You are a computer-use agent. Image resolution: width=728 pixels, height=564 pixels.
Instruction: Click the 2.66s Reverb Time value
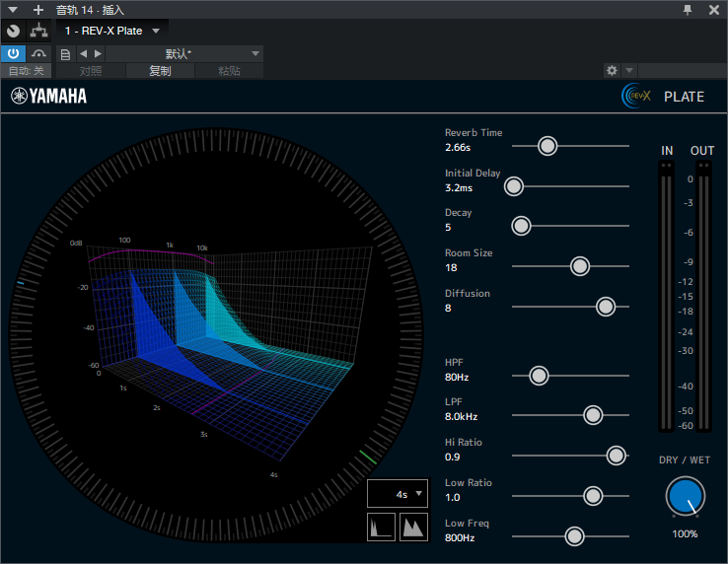click(458, 148)
